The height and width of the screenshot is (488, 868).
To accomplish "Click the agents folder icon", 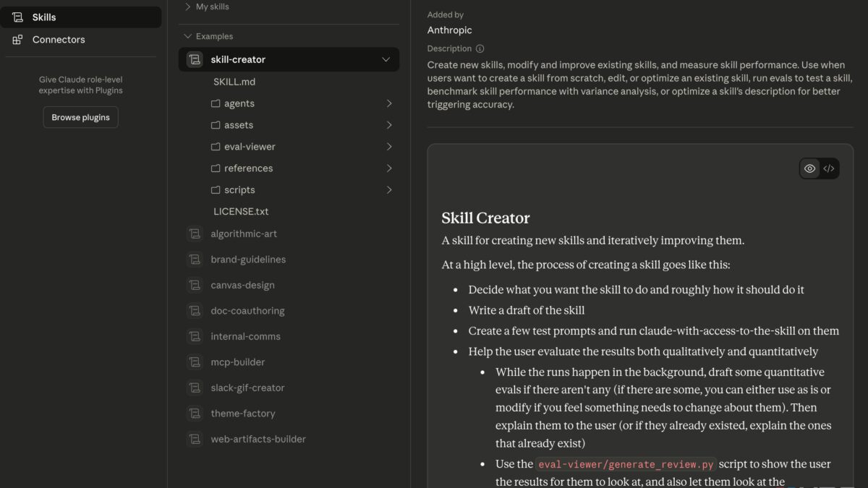I will tap(216, 104).
